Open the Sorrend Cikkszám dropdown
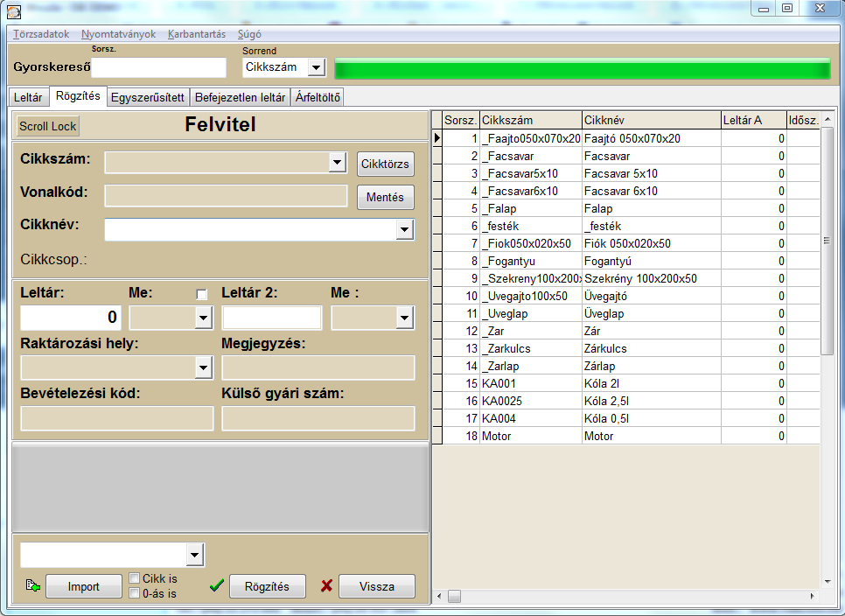 [x=316, y=68]
